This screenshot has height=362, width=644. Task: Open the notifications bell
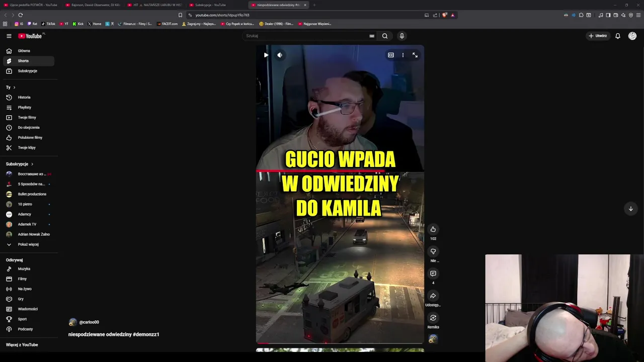618,36
